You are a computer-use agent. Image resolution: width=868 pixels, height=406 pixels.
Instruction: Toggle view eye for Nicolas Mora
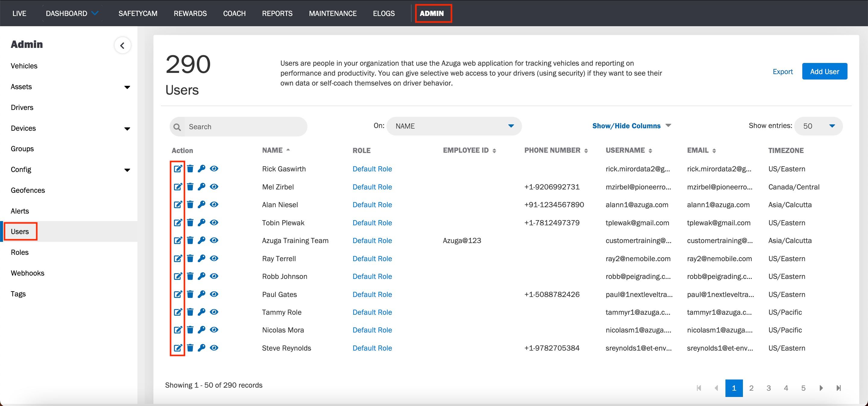(x=214, y=330)
